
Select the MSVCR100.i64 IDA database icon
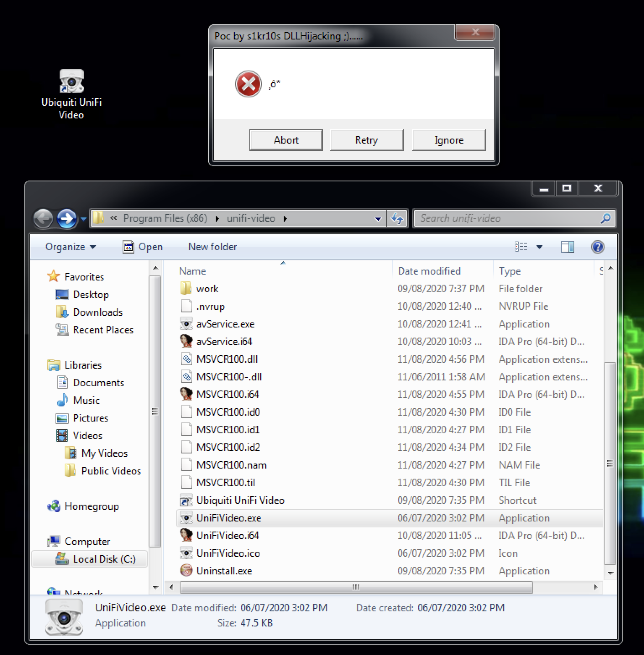click(186, 394)
